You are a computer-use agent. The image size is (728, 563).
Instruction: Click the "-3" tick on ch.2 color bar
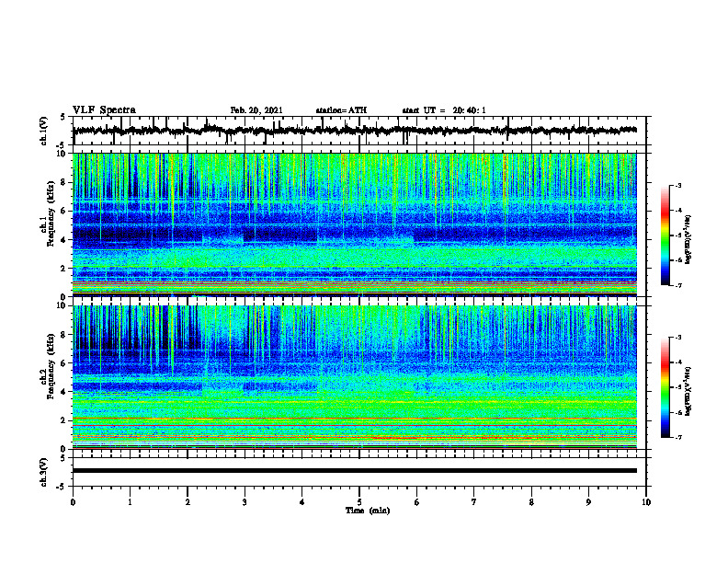(677, 338)
